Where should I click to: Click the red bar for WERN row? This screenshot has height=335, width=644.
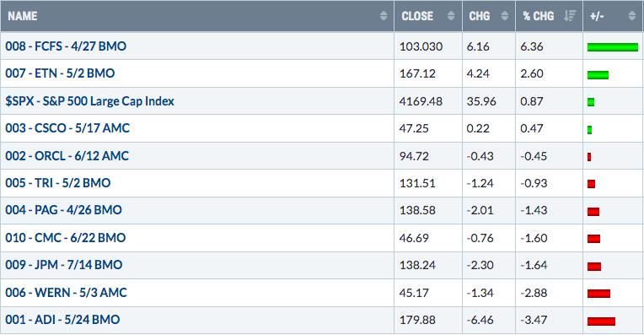(598, 294)
